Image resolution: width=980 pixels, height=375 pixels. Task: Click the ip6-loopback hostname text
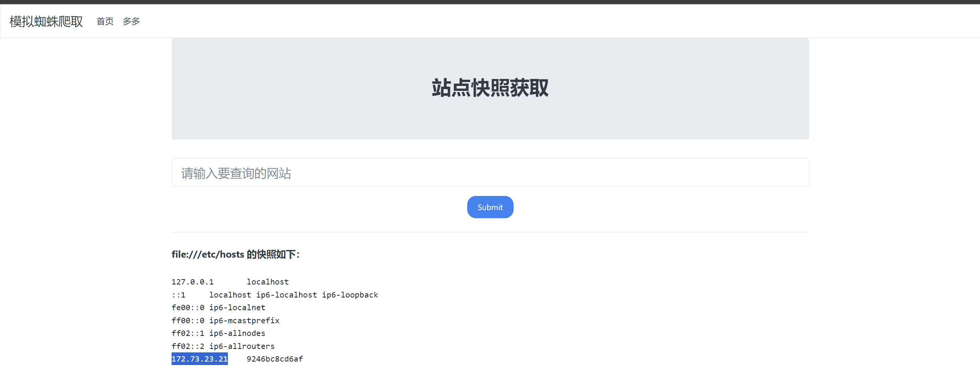(x=350, y=295)
